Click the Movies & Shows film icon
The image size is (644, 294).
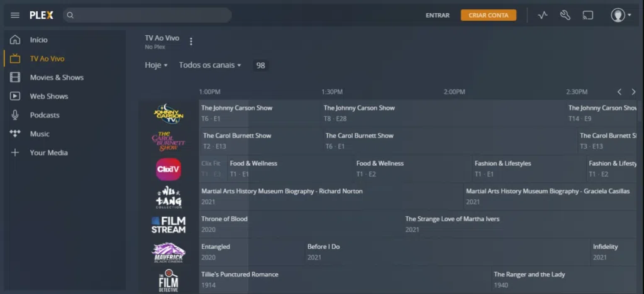(x=15, y=77)
